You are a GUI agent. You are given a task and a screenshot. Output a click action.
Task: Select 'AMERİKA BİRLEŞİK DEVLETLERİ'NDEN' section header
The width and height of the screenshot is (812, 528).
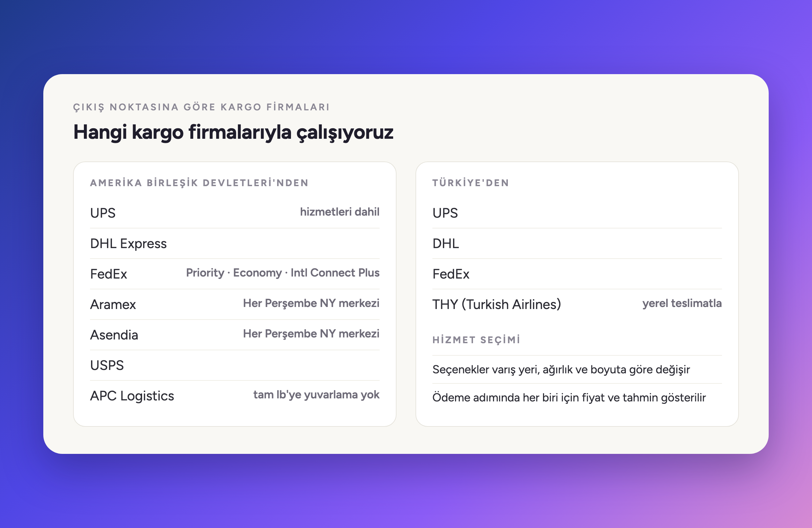point(199,182)
